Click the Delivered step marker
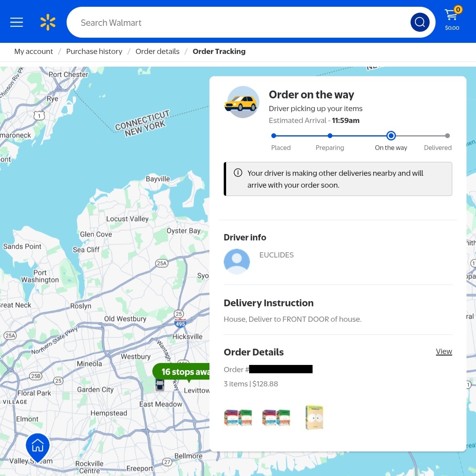Screen dimensions: 476x476 (x=447, y=136)
